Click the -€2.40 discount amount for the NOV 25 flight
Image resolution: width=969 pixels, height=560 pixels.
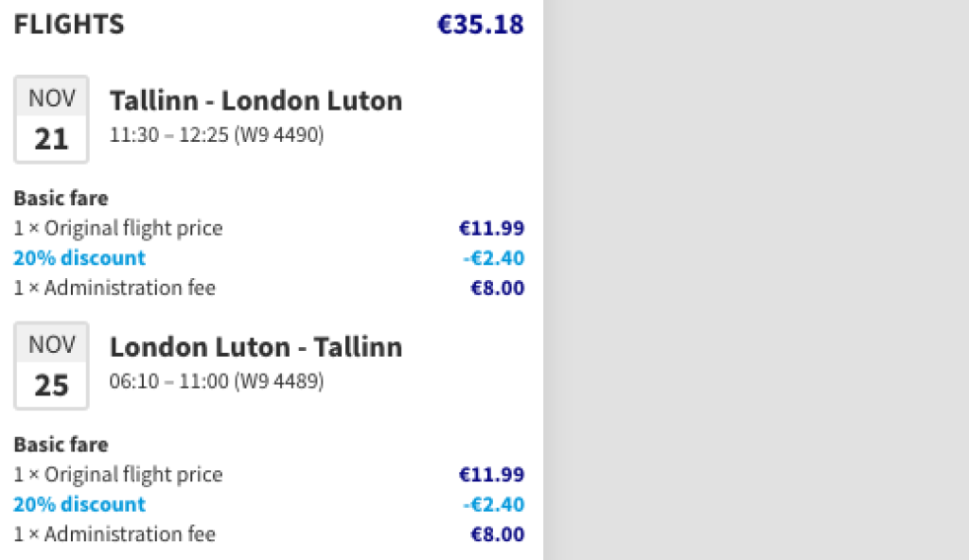(493, 504)
